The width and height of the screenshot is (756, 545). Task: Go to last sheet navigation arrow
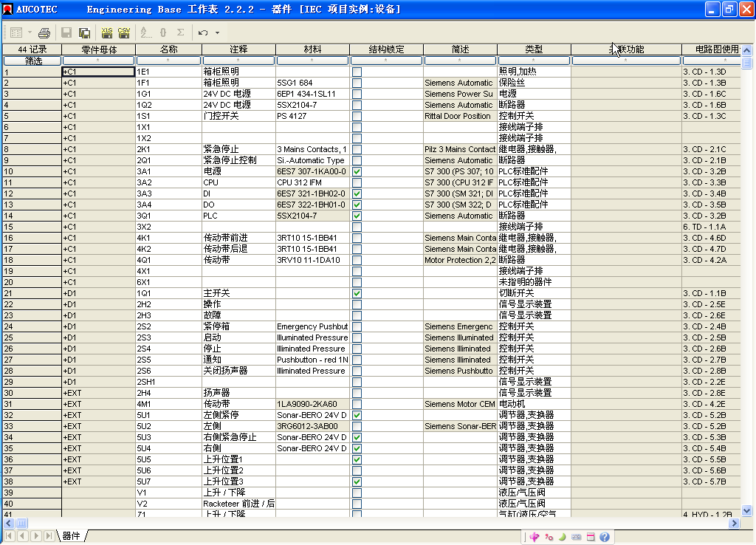pyautogui.click(x=49, y=536)
